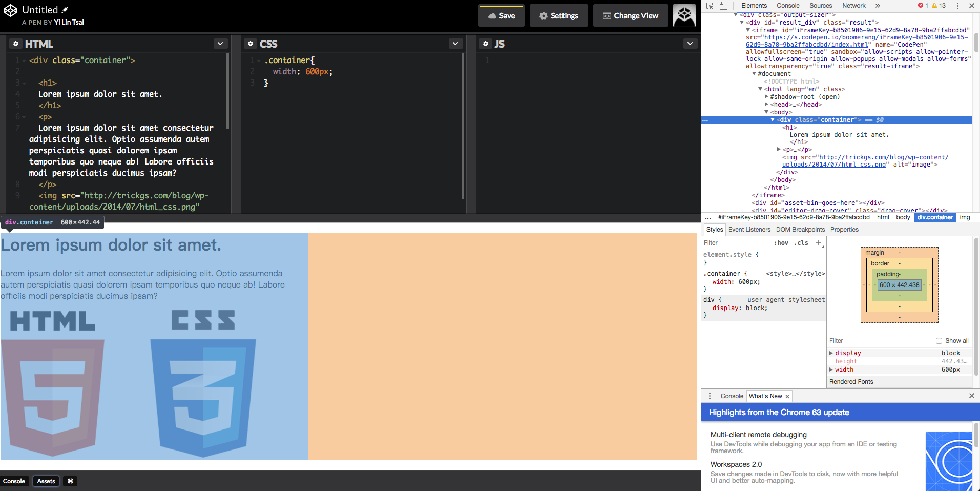980x491 pixels.
Task: Expand the width computed property
Action: (831, 370)
